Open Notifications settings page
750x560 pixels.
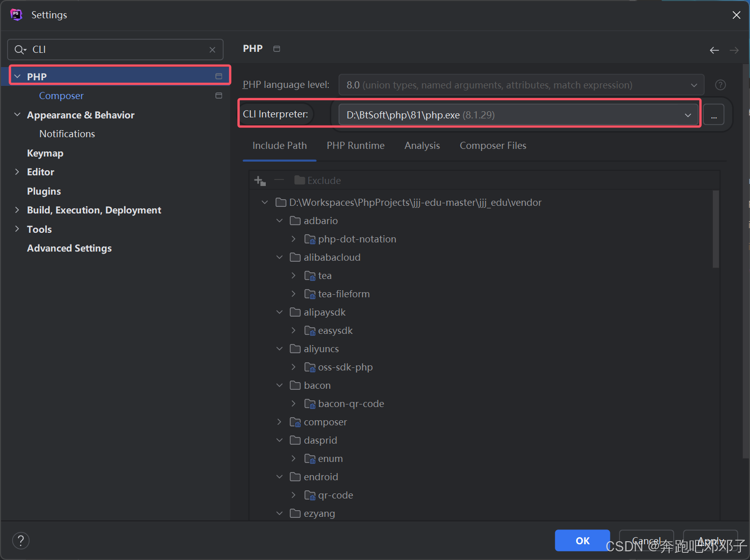coord(67,134)
